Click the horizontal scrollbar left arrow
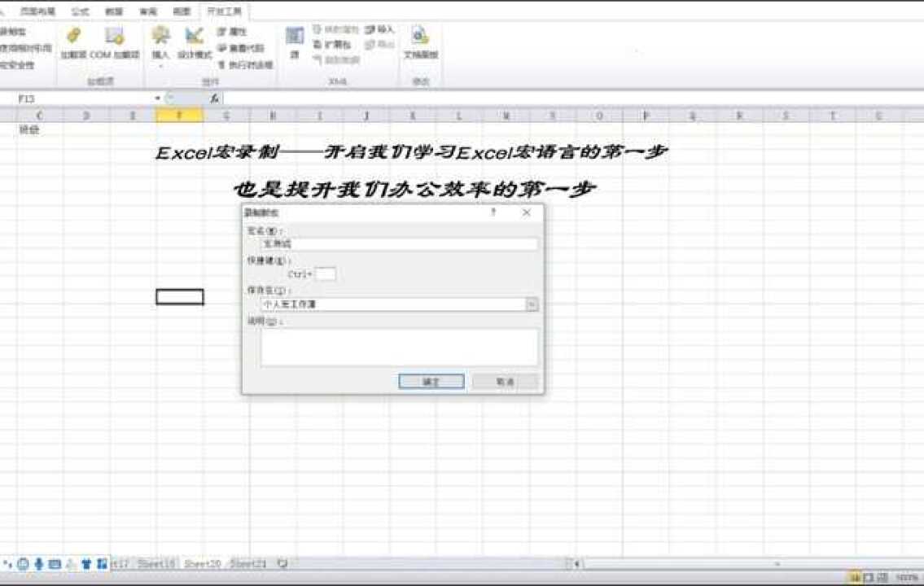The image size is (924, 586). [x=577, y=564]
